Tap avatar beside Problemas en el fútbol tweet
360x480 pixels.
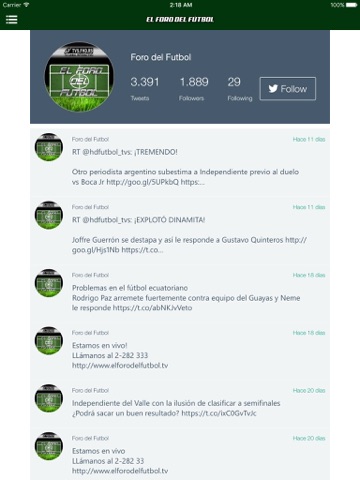tap(49, 283)
